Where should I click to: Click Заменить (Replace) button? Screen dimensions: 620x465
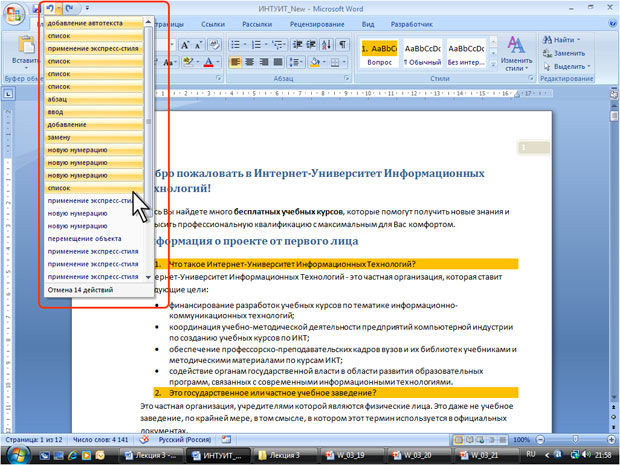[x=563, y=52]
